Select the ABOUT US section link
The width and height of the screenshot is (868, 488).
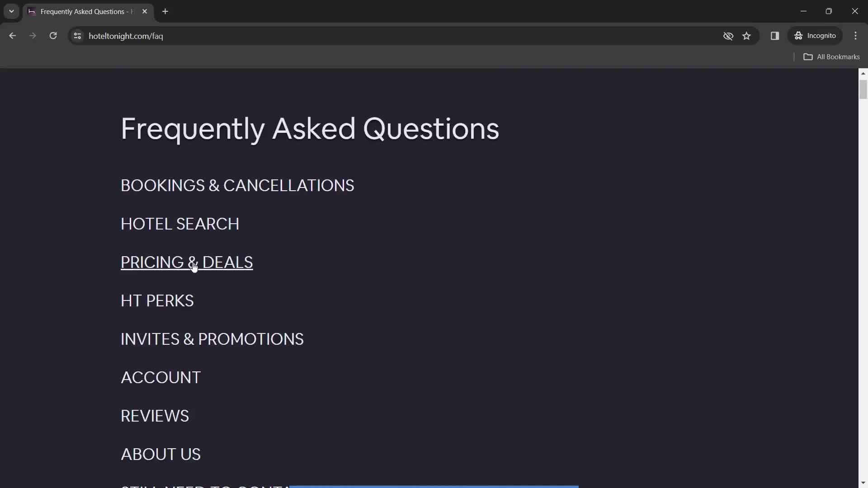point(160,454)
